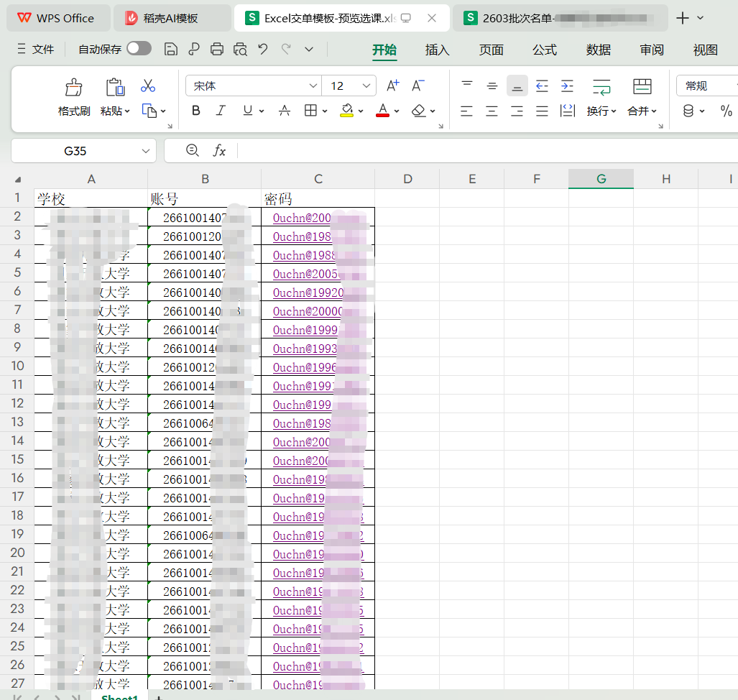Click the Copy icon
This screenshot has height=700, width=738.
point(149,111)
